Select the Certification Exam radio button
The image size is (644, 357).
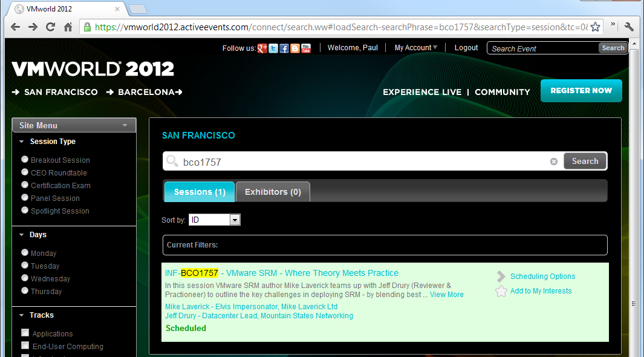pyautogui.click(x=25, y=185)
